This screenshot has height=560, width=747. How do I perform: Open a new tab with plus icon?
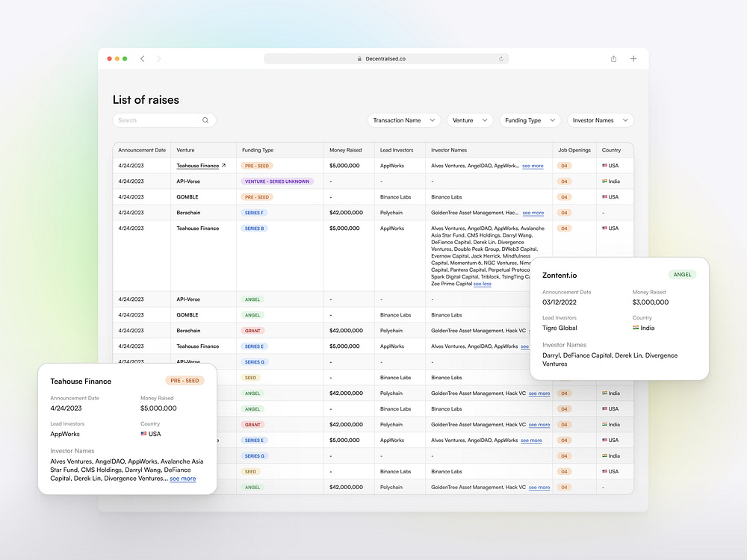(x=633, y=58)
